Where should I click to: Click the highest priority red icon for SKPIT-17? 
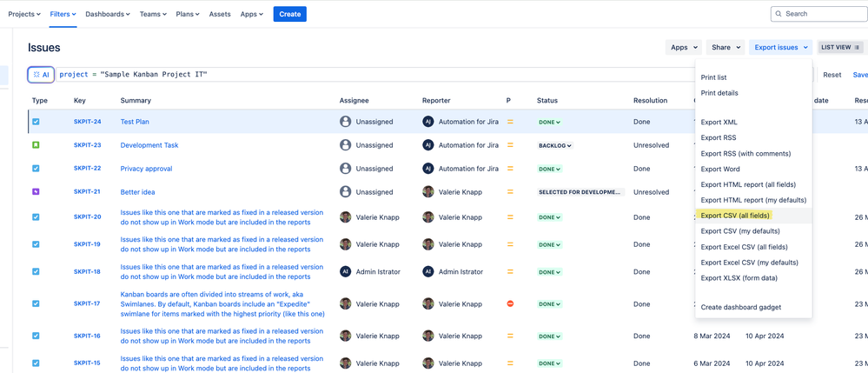[510, 303]
